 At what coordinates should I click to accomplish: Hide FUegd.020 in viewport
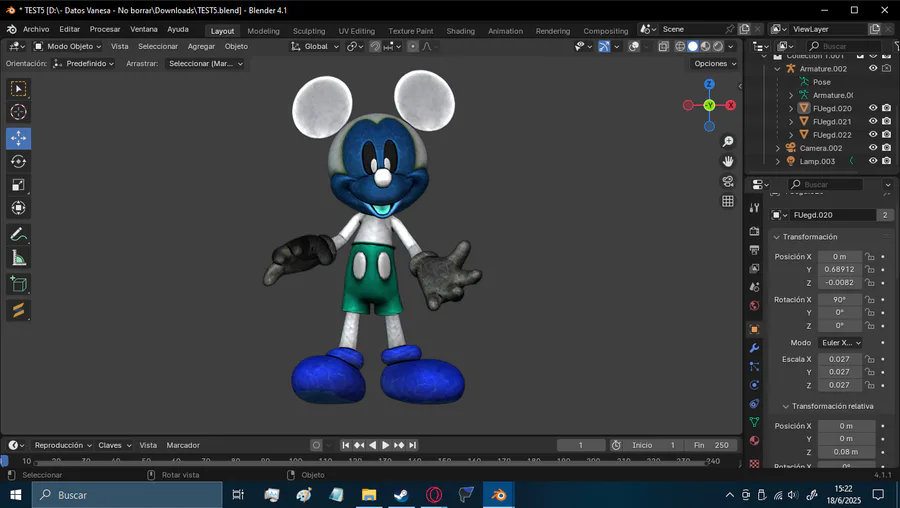(873, 108)
